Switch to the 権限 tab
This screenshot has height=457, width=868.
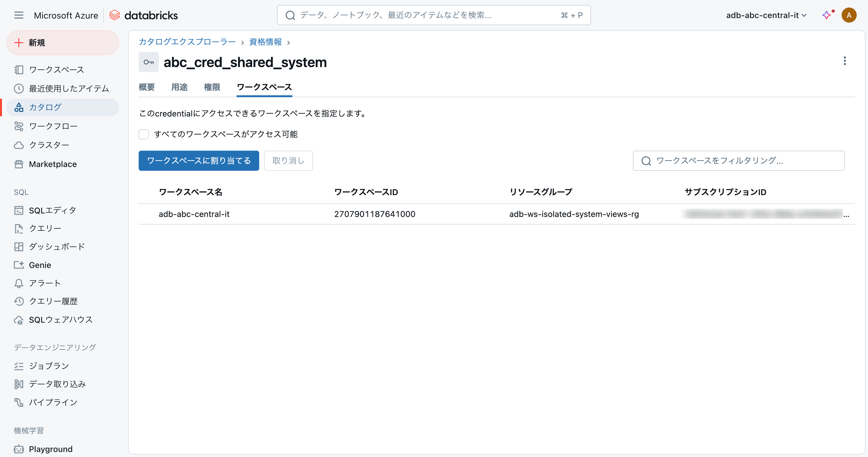tap(212, 87)
